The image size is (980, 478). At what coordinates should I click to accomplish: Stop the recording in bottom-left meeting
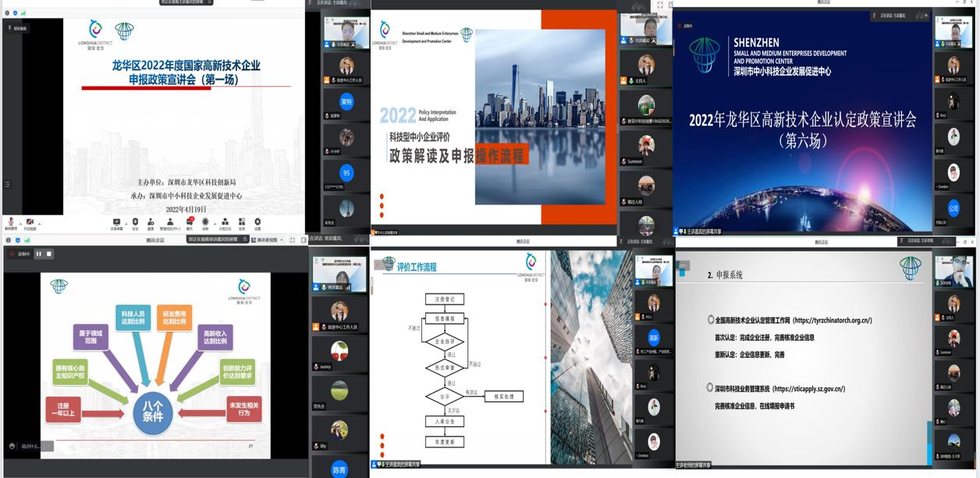(x=48, y=254)
